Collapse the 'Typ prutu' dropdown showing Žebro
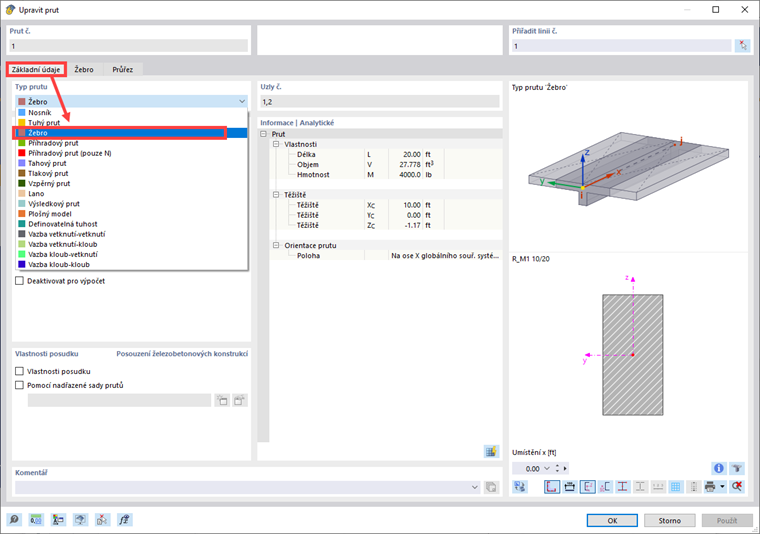The height and width of the screenshot is (534, 760). 241,101
